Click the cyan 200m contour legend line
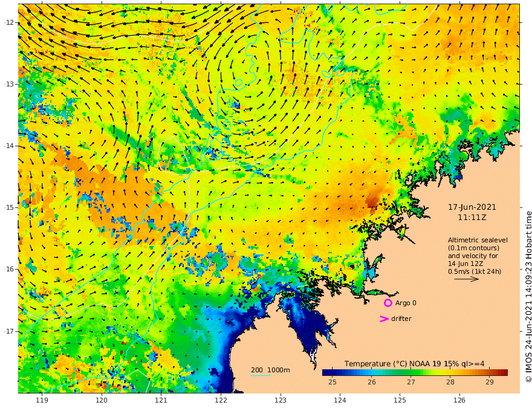The image size is (532, 411). click(261, 376)
